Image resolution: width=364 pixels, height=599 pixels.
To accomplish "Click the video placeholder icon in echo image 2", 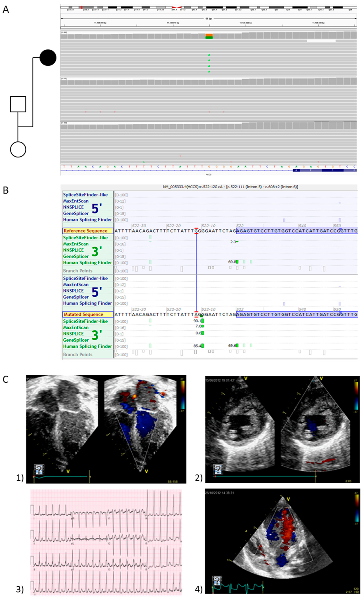I will 218,469.
